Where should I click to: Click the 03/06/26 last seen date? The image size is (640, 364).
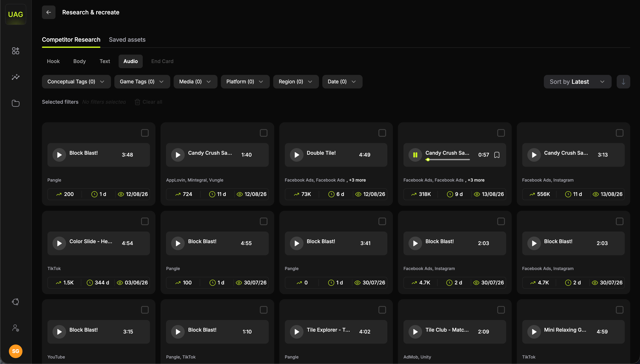[133, 283]
